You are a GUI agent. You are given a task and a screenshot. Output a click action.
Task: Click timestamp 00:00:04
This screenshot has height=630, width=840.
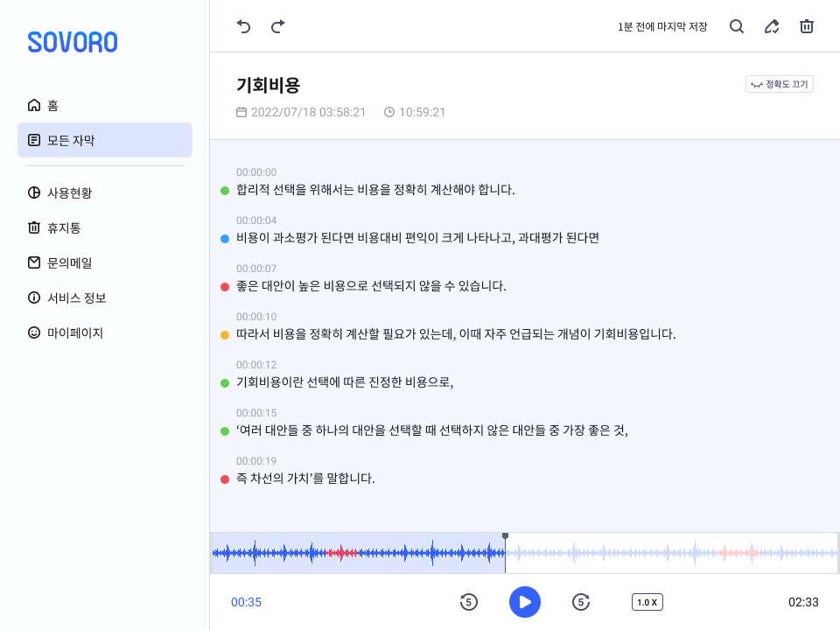click(x=256, y=220)
